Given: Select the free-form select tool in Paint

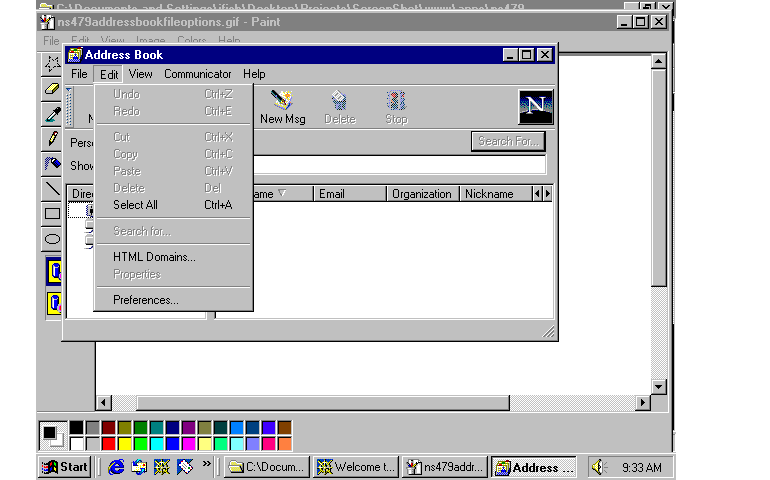Looking at the screenshot, I should [x=52, y=64].
